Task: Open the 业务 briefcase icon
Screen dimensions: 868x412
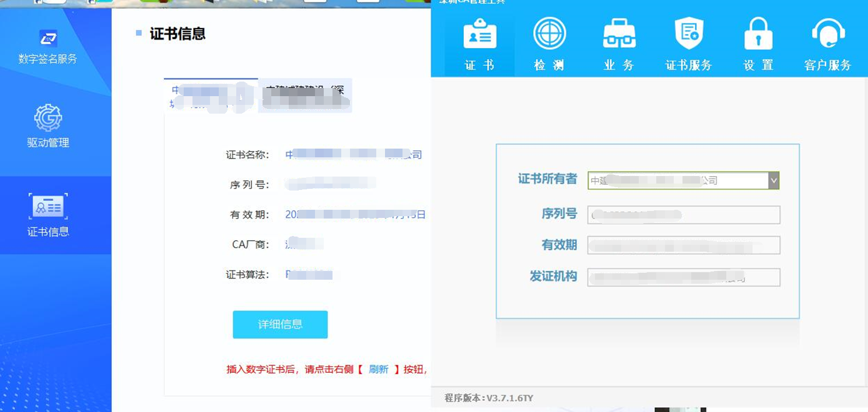Action: coord(619,34)
